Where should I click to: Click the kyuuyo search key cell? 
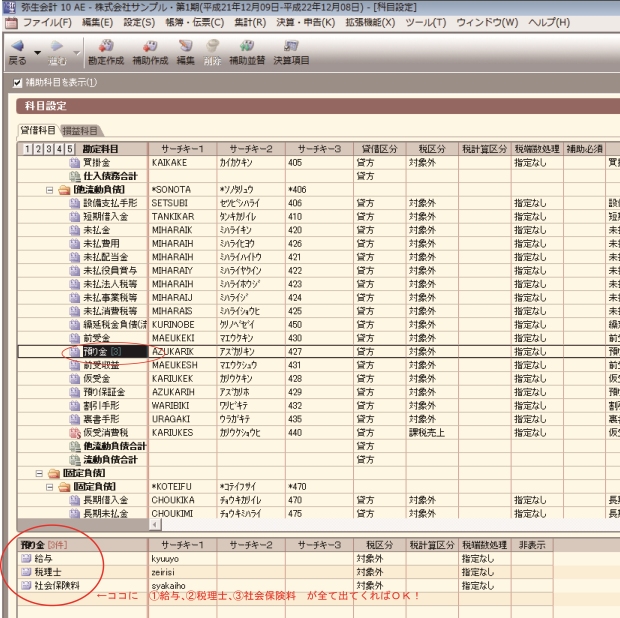182,559
